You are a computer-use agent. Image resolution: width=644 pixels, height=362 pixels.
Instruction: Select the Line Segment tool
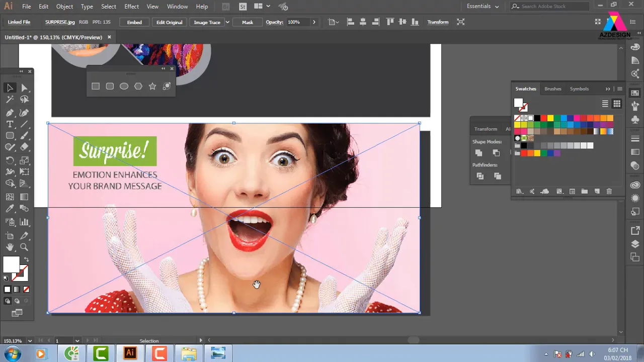tap(24, 124)
